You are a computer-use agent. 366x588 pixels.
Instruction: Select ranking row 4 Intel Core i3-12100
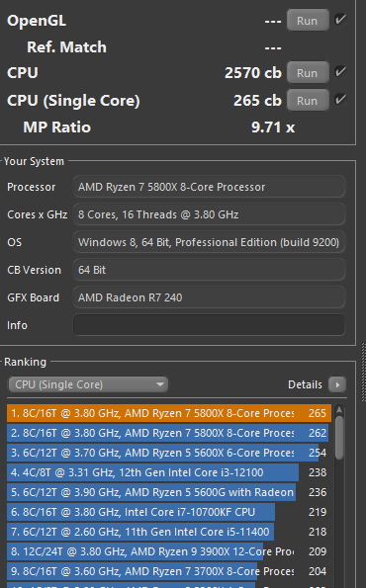pyautogui.click(x=169, y=472)
